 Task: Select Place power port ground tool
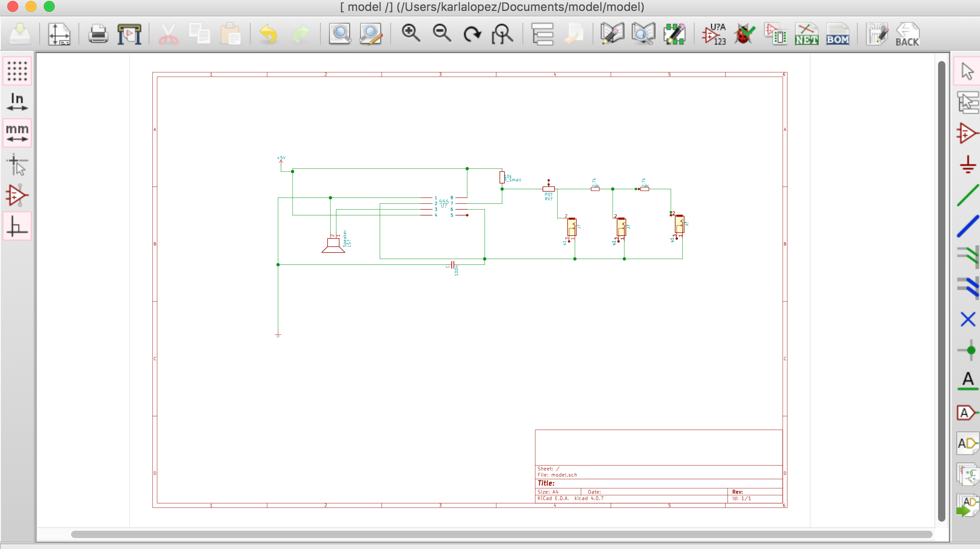point(967,164)
